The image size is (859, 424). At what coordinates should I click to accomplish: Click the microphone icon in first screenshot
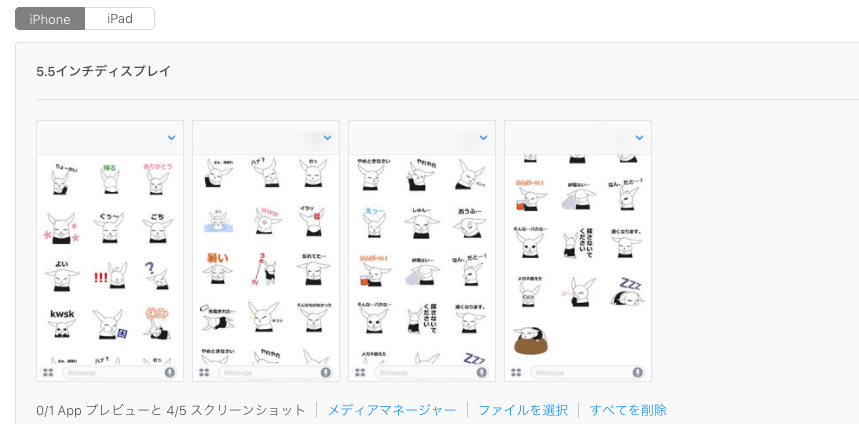(170, 373)
